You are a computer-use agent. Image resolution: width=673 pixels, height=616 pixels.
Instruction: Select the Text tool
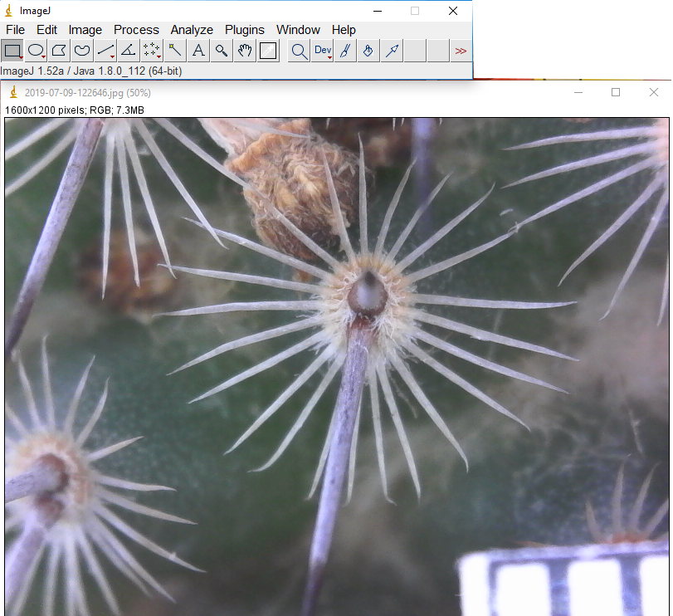click(x=198, y=51)
